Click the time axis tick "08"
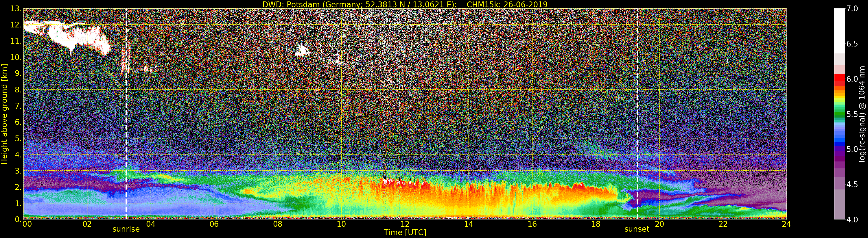The width and height of the screenshot is (868, 238). point(278,224)
